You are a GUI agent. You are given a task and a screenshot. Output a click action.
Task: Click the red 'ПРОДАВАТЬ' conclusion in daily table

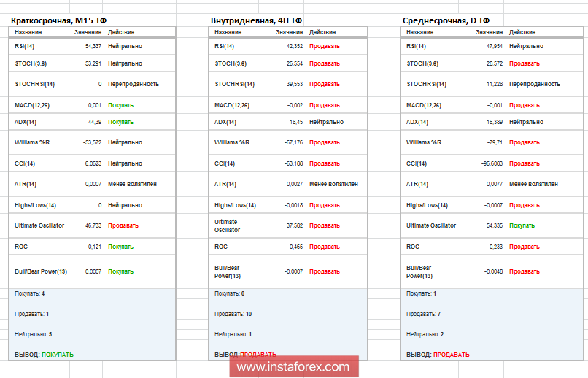(x=452, y=355)
